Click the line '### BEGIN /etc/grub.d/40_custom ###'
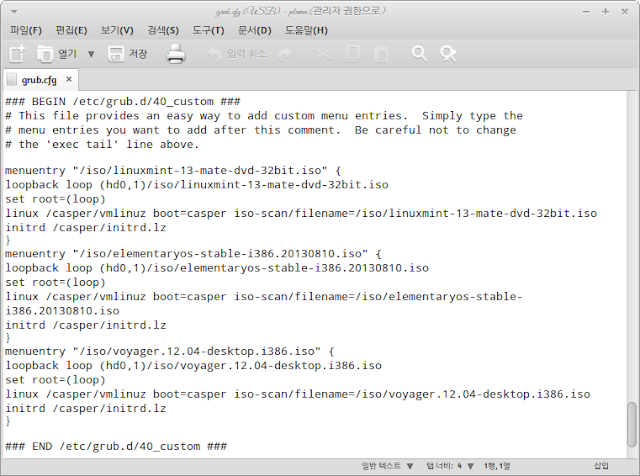 click(x=123, y=101)
